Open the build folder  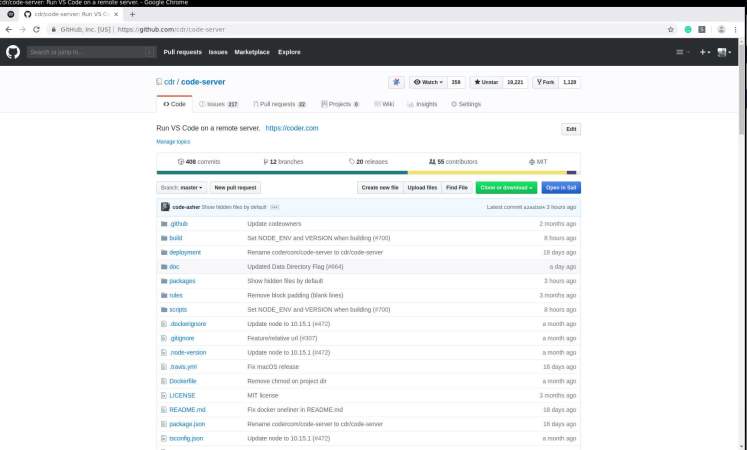click(x=176, y=238)
